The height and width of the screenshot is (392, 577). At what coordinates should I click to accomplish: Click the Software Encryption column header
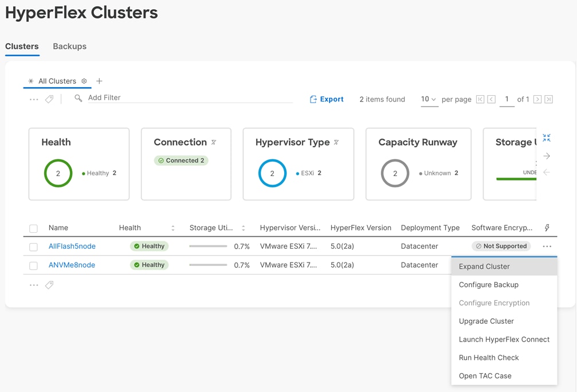[502, 228]
